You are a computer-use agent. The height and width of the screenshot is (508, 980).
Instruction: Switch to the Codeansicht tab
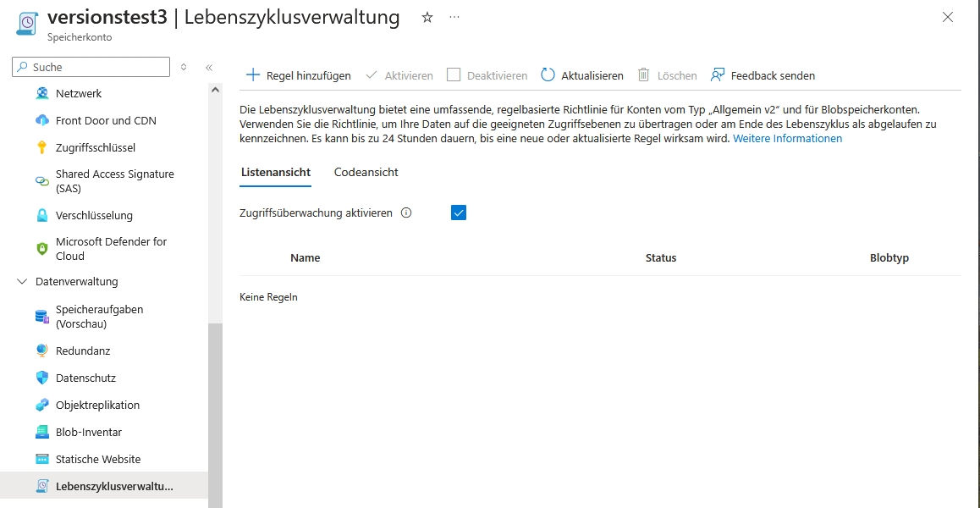click(x=366, y=172)
